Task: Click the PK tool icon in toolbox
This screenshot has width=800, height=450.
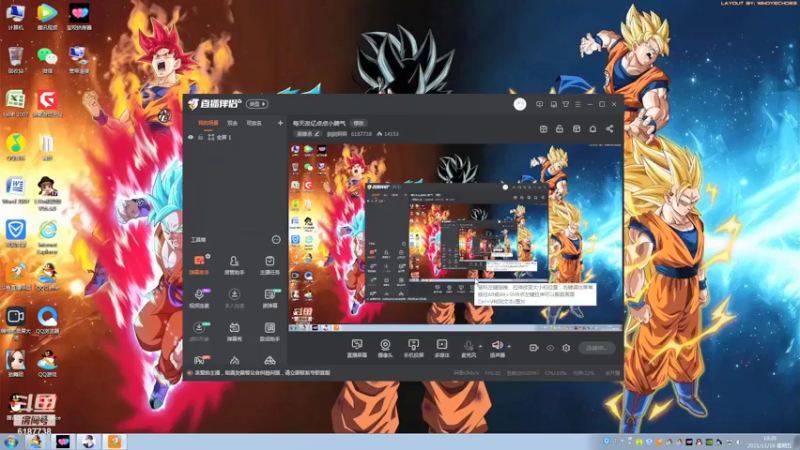Action: (199, 360)
